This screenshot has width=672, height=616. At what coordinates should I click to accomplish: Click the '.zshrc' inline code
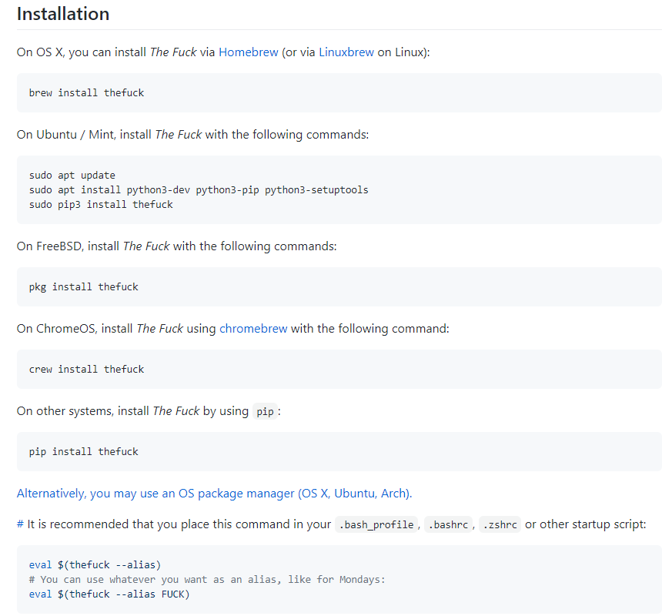(x=500, y=524)
